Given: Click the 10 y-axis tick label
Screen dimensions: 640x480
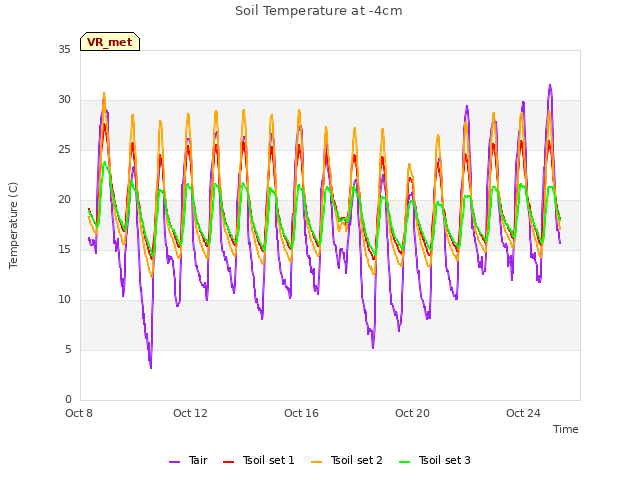Looking at the screenshot, I should (64, 300).
